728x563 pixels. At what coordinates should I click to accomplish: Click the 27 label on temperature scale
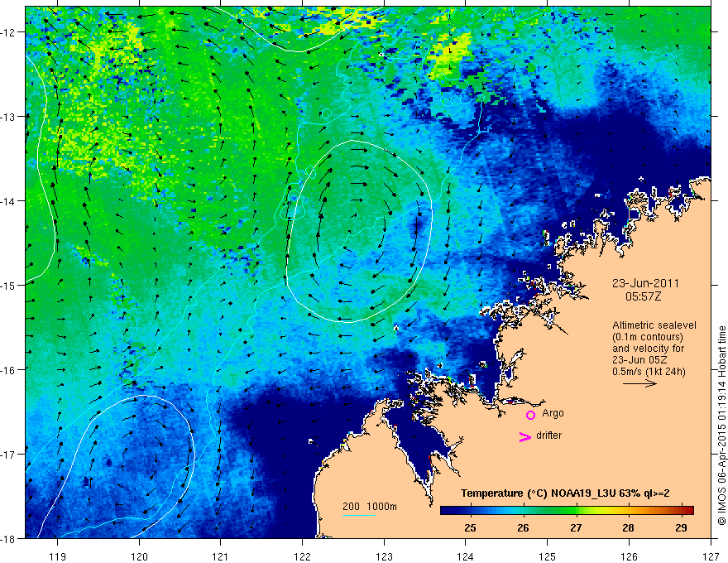coord(576,528)
